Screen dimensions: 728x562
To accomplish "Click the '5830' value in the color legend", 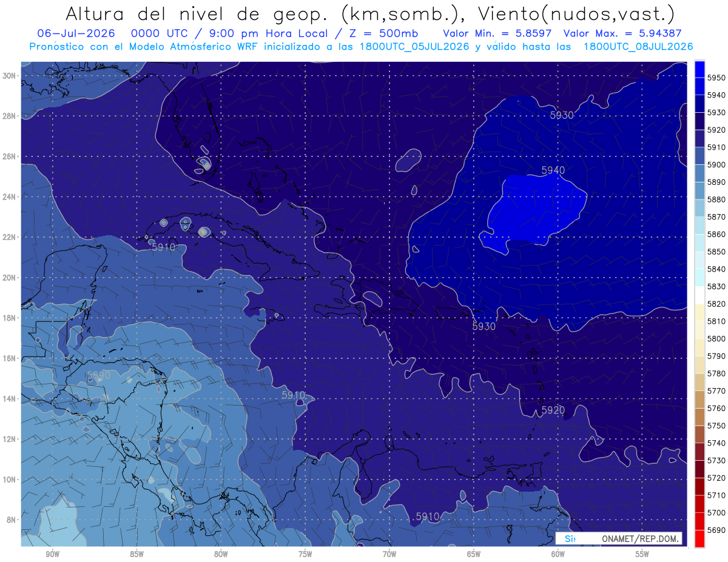I will click(x=716, y=286).
